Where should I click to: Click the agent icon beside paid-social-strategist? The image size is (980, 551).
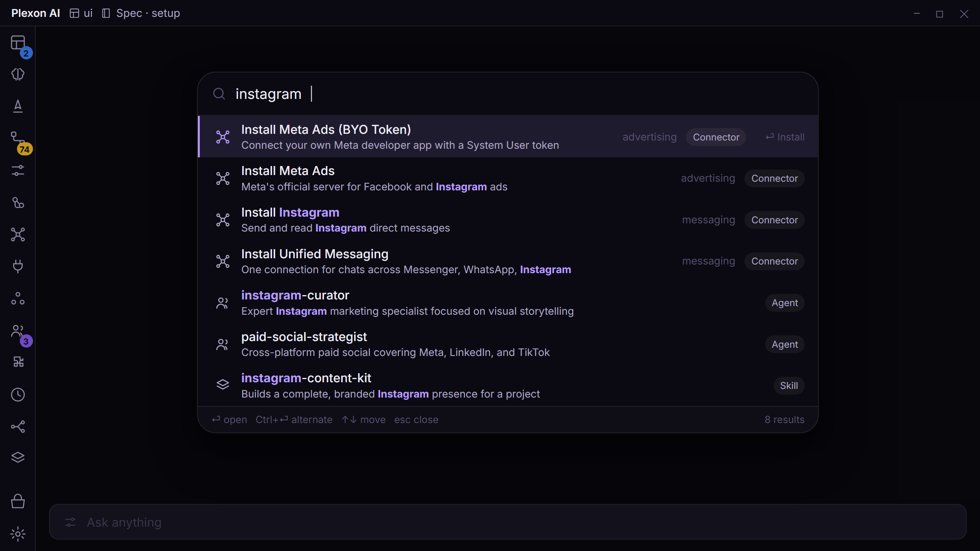[223, 344]
